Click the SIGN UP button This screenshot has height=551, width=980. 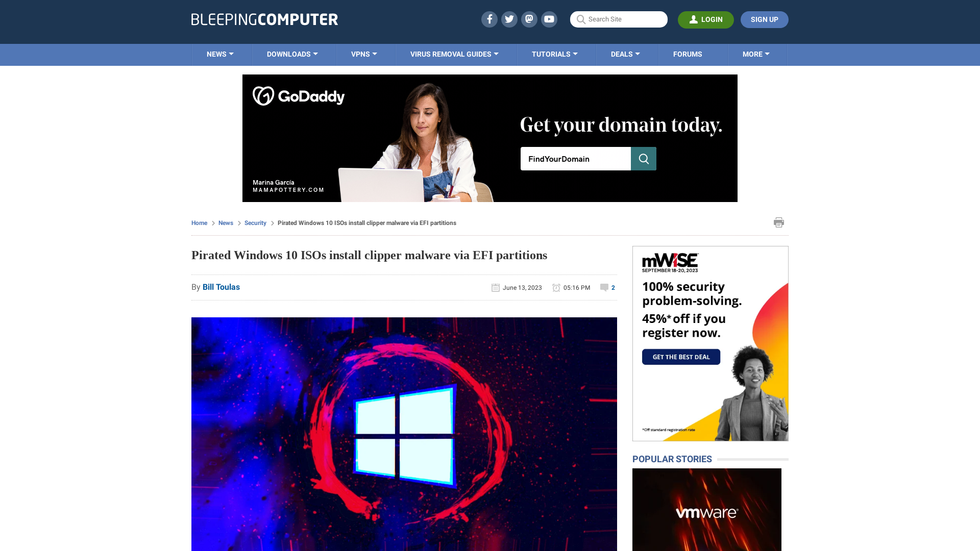click(765, 19)
